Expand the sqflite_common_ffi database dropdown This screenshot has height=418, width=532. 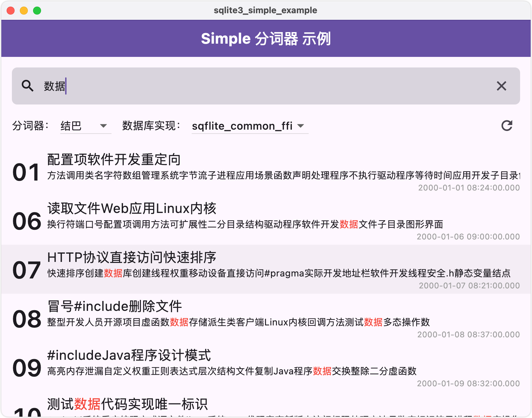(x=249, y=126)
